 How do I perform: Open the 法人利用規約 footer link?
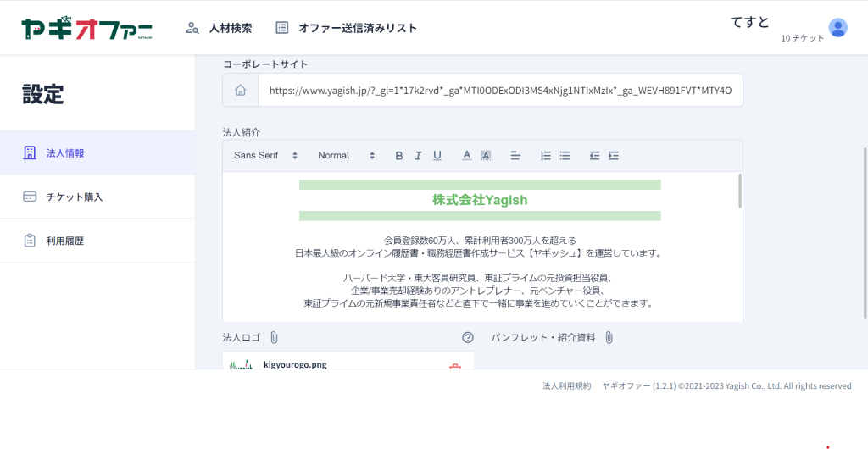click(x=566, y=386)
